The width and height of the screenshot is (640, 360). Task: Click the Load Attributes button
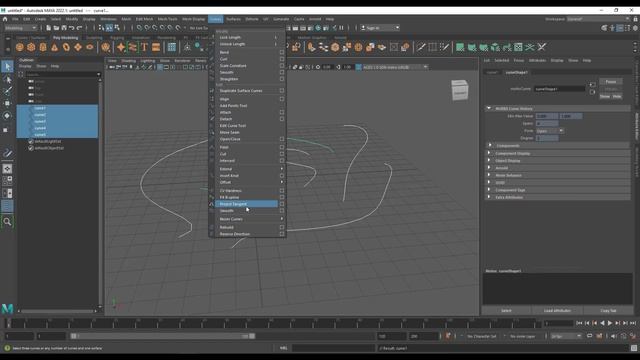557,311
